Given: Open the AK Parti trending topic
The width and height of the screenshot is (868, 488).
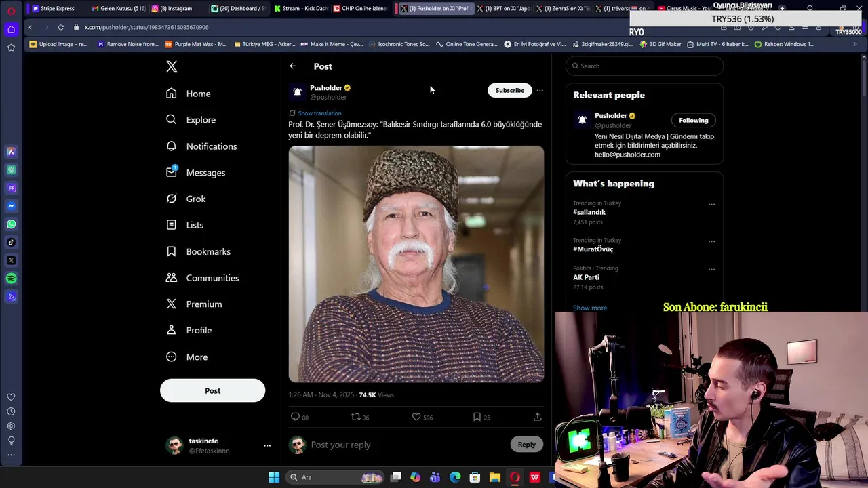Looking at the screenshot, I should tap(586, 277).
